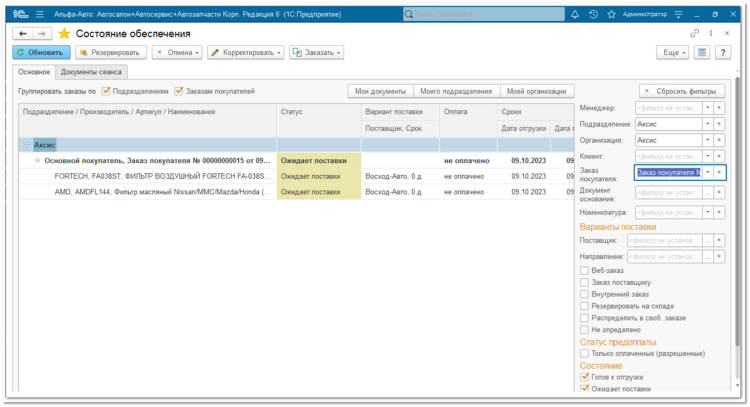Focus the title bar search field
This screenshot has width=750, height=407.
(x=484, y=14)
